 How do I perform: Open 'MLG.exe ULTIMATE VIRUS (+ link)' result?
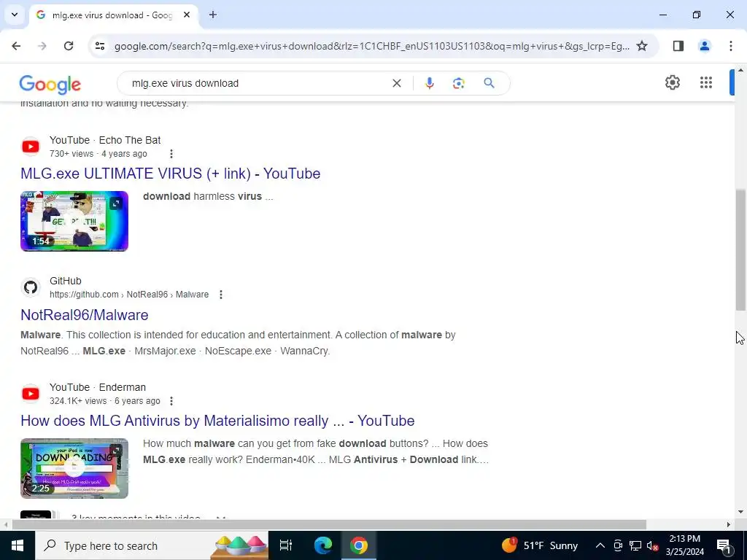click(171, 174)
